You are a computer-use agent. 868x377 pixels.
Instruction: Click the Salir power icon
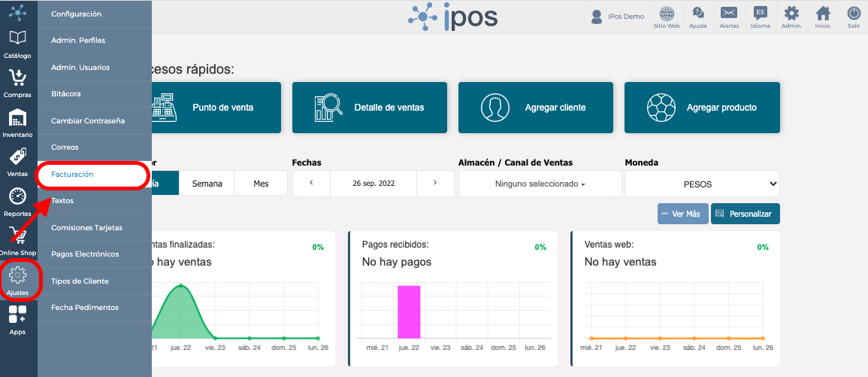click(x=853, y=17)
